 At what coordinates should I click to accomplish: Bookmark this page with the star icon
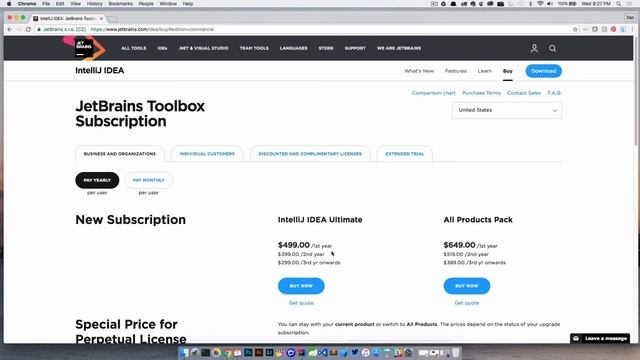click(x=575, y=29)
